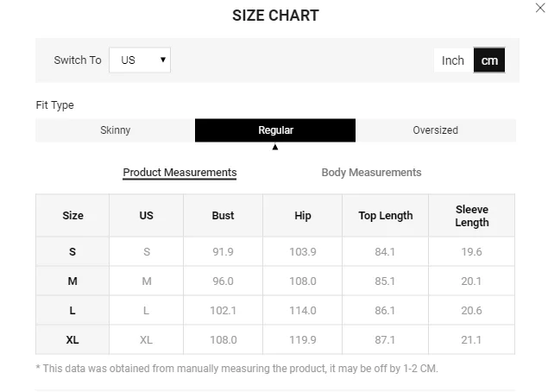Switch units to Inch
This screenshot has width=548, height=392.
click(x=453, y=60)
